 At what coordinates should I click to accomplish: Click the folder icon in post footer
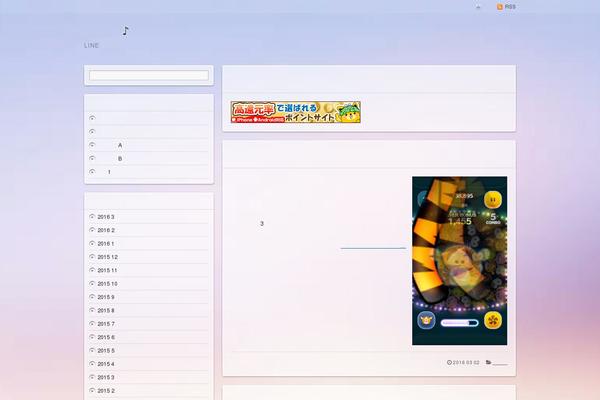pos(488,362)
